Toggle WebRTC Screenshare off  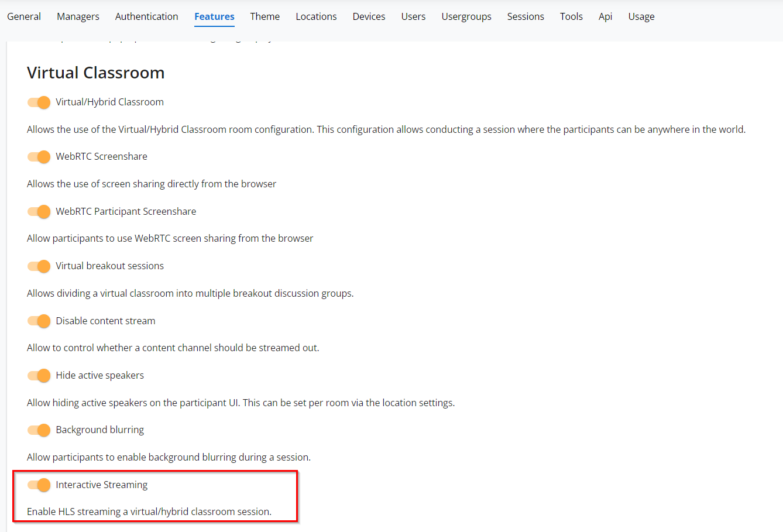pos(39,157)
